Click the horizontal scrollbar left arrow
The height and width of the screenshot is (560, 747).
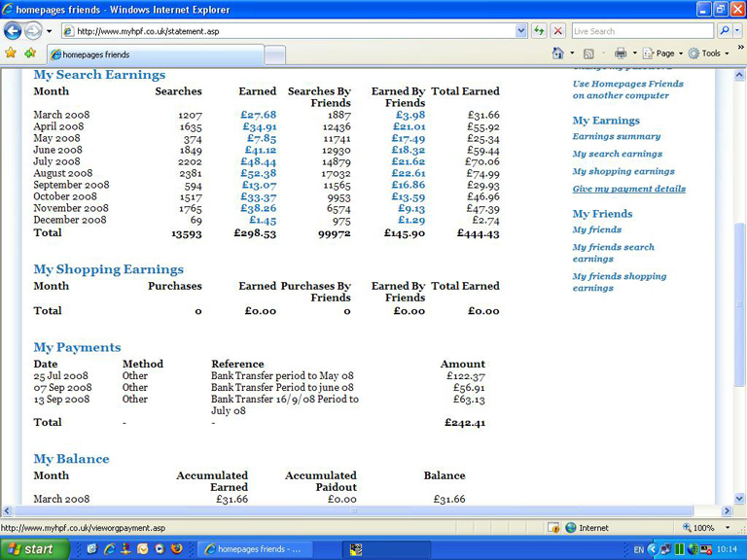click(x=7, y=511)
